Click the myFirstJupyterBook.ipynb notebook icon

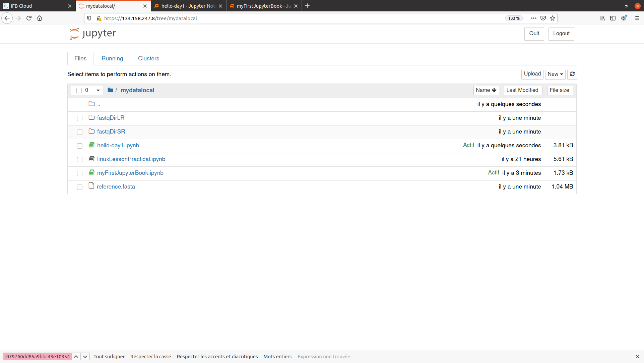91,172
